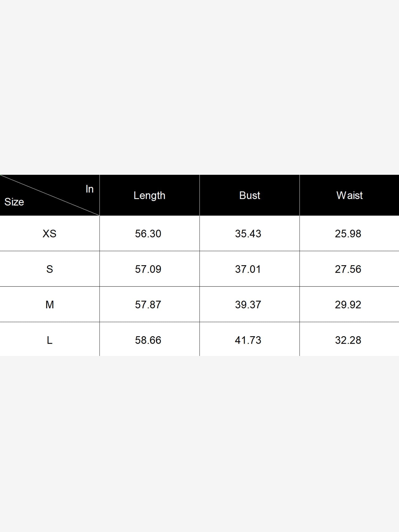This screenshot has width=399, height=532.
Task: Click the Length column header
Action: click(x=149, y=196)
